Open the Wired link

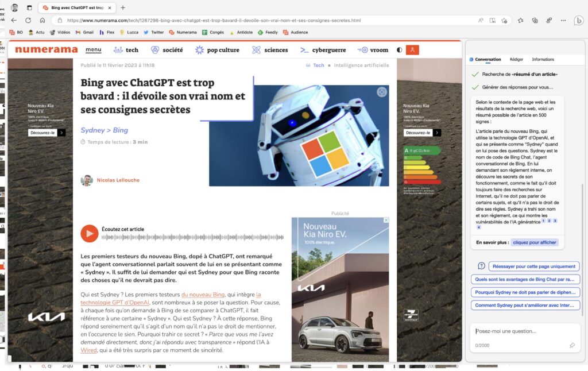pyautogui.click(x=88, y=350)
